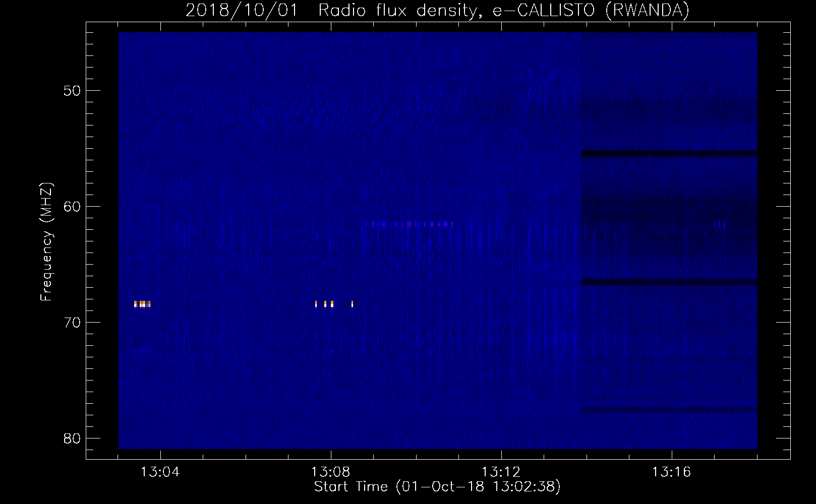
Task: Click the 13:16 time tick label
Action: 671,472
